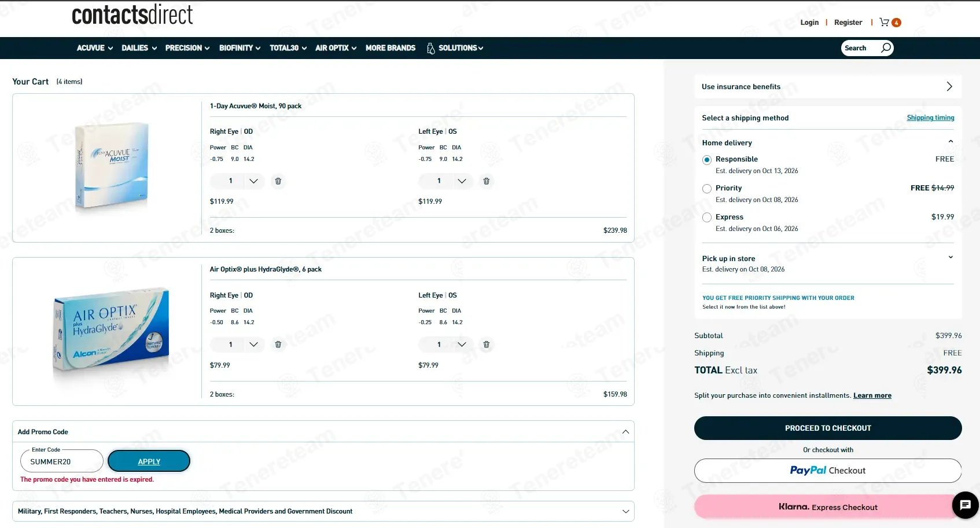
Task: Open the Shipping timing link
Action: [930, 118]
